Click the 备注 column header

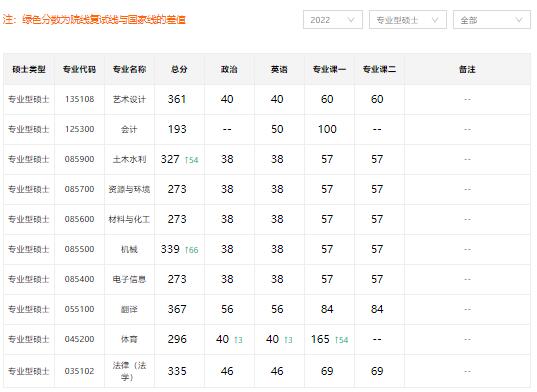click(467, 69)
